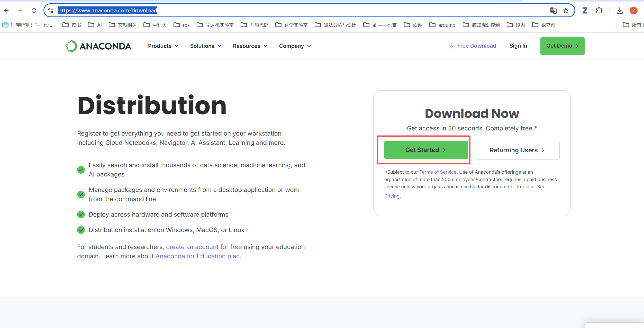Open the arduino bookmarks folder
Viewport: 644px width, 328px height.
[x=442, y=25]
